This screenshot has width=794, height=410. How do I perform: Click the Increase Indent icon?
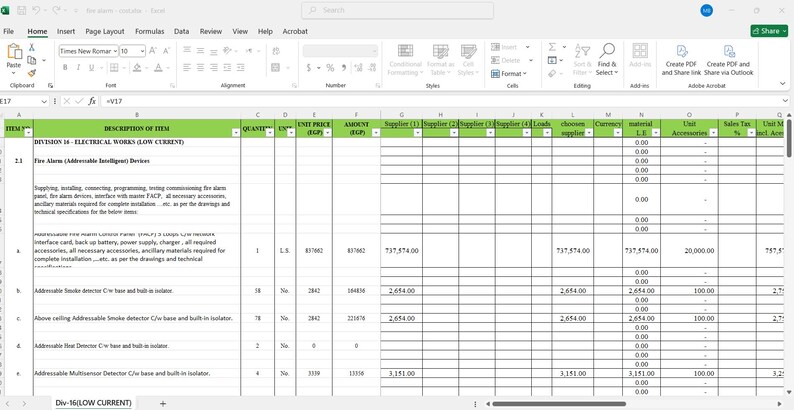pos(241,67)
